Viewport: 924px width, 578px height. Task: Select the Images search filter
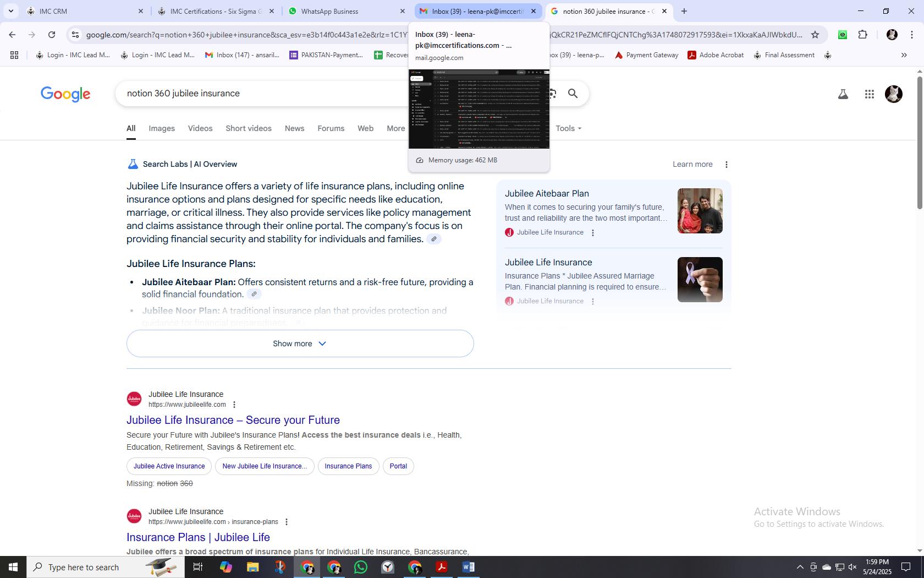click(x=162, y=128)
